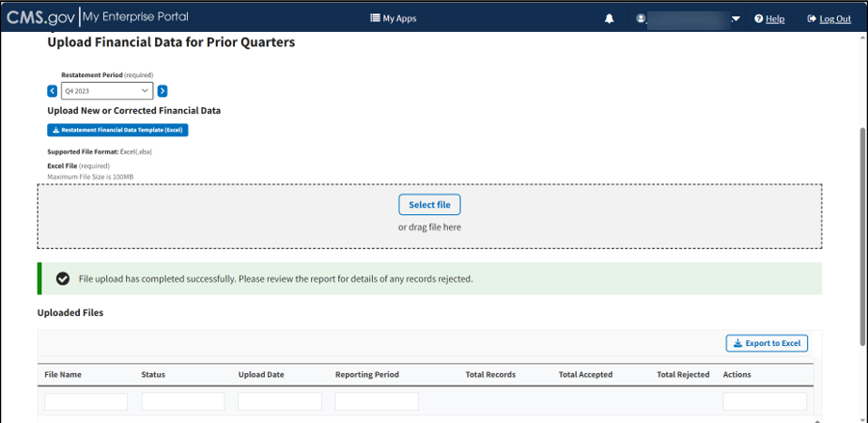This screenshot has width=868, height=423.
Task: Go to previous restatement period arrow
Action: click(x=53, y=91)
